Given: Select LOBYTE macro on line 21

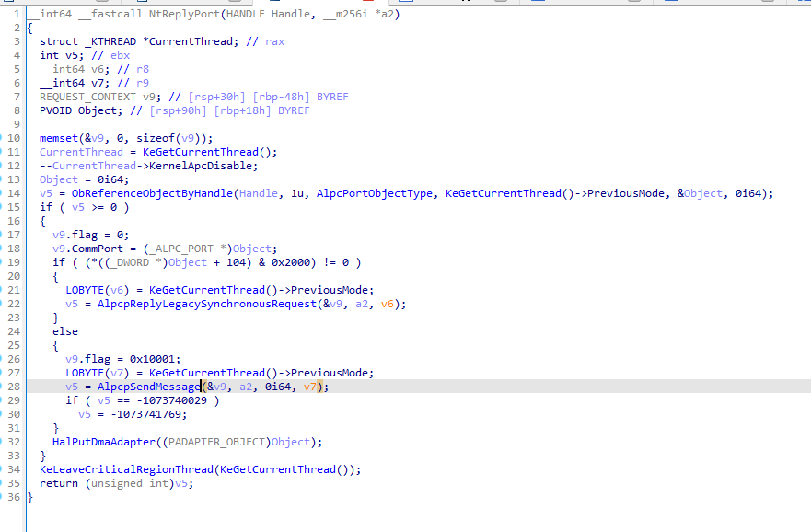Looking at the screenshot, I should tap(85, 290).
